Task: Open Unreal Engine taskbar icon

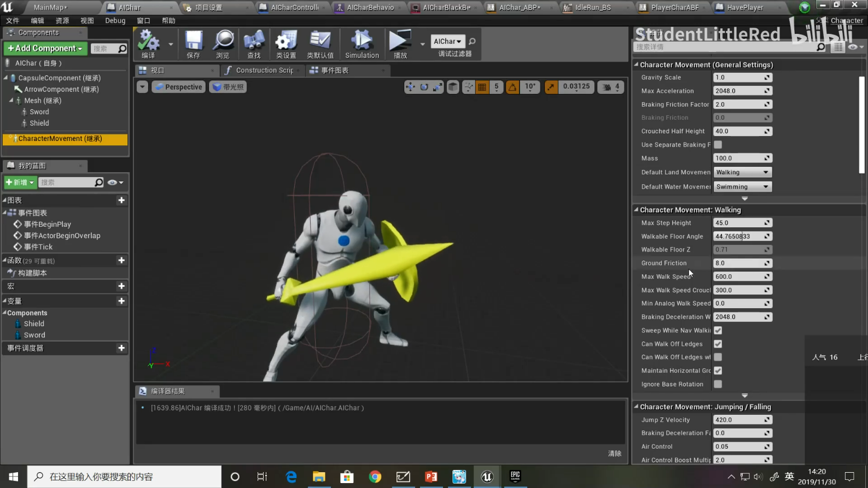Action: pos(487,477)
